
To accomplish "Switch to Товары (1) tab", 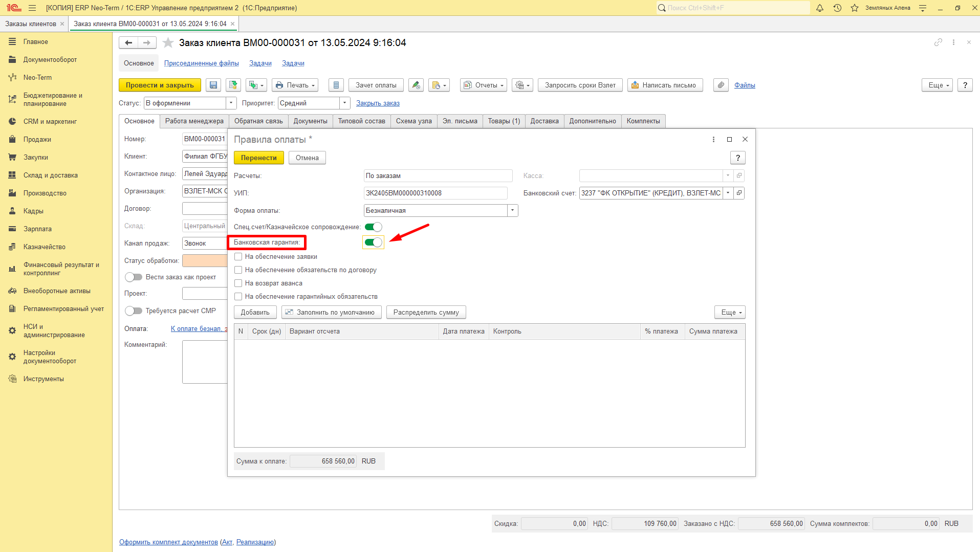I will click(x=504, y=121).
